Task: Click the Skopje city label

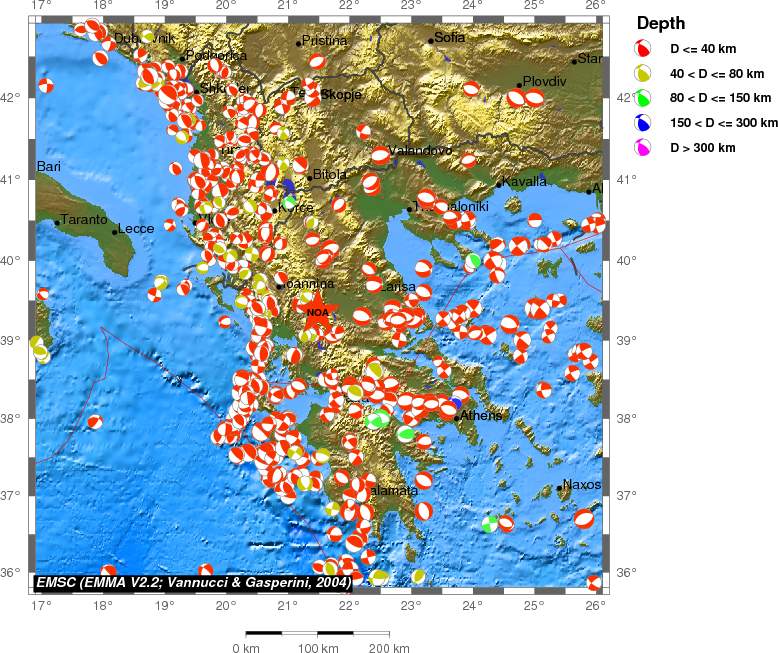Action: coord(341,94)
